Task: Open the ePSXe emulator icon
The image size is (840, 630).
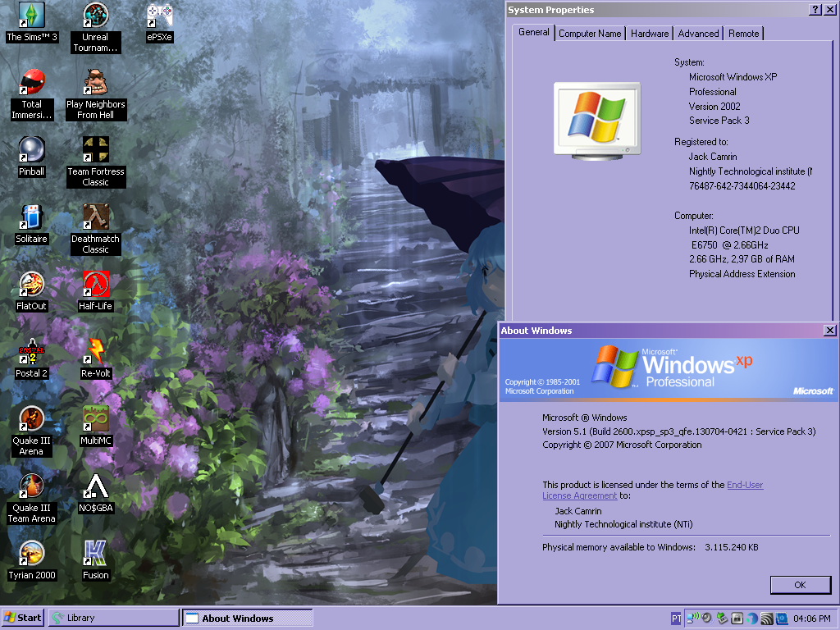Action: pos(160,16)
